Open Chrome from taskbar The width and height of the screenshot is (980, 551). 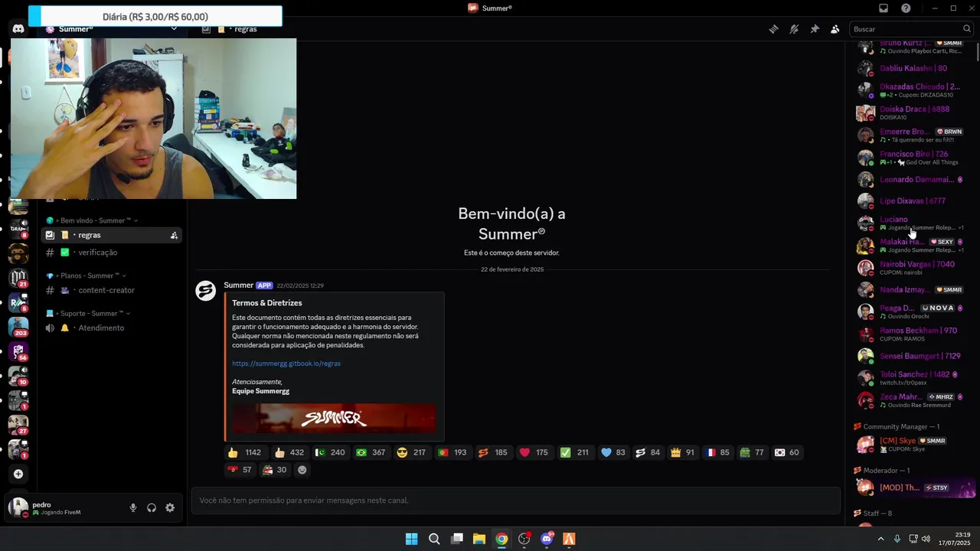[501, 539]
